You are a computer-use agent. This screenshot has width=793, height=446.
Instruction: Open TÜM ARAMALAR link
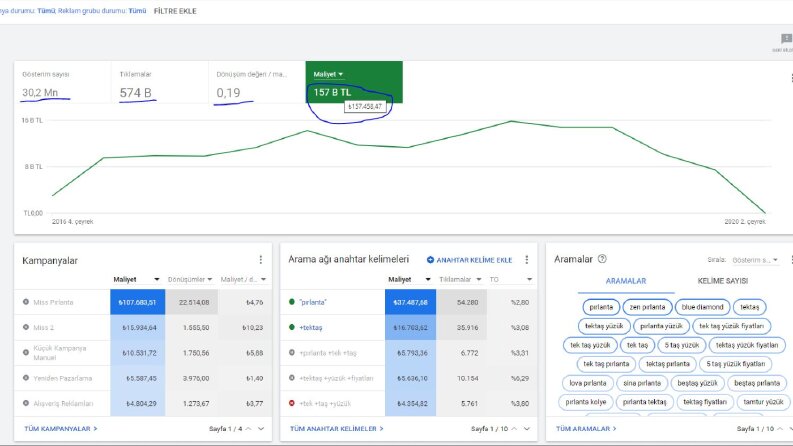pos(586,429)
